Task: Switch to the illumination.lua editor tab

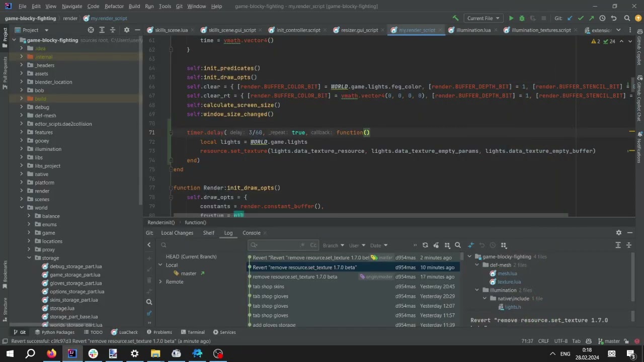Action: point(473,30)
